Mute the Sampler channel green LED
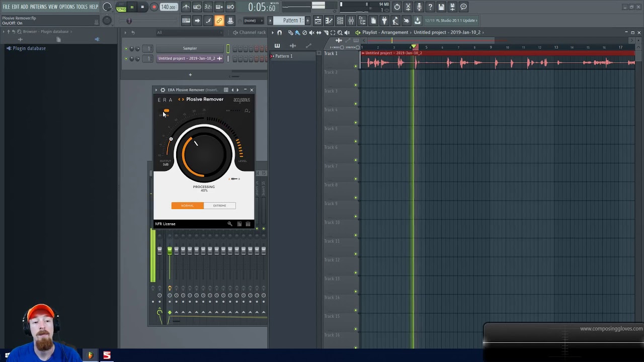 pyautogui.click(x=126, y=49)
